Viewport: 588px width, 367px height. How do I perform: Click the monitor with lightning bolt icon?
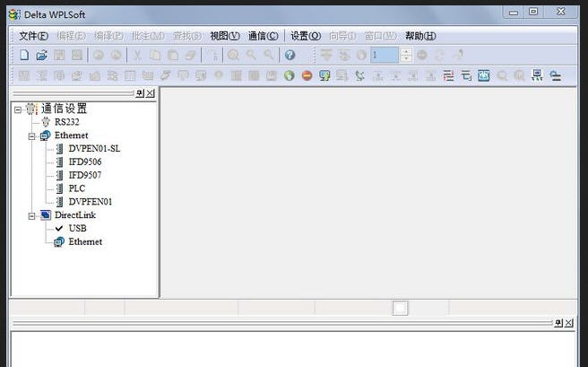pos(324,75)
